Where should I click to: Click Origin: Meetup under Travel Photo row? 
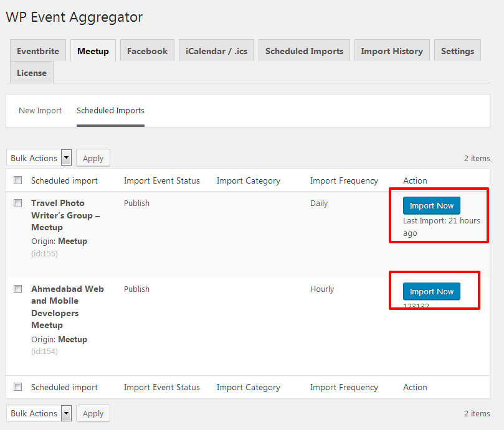click(59, 241)
